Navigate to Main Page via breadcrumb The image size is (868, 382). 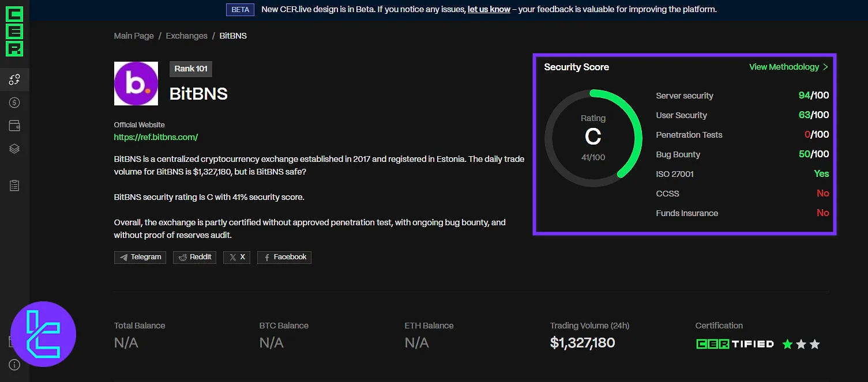(133, 35)
